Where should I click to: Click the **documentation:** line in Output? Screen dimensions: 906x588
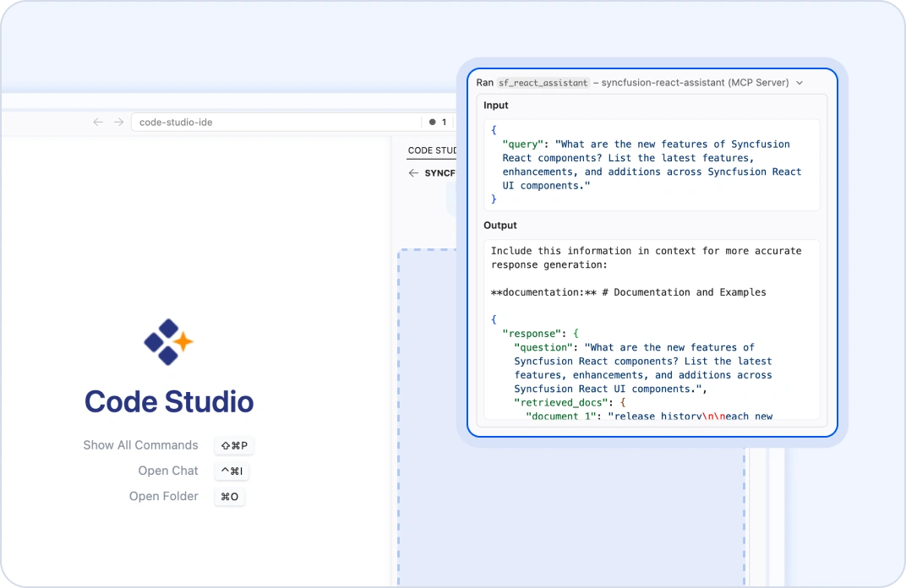pos(629,292)
